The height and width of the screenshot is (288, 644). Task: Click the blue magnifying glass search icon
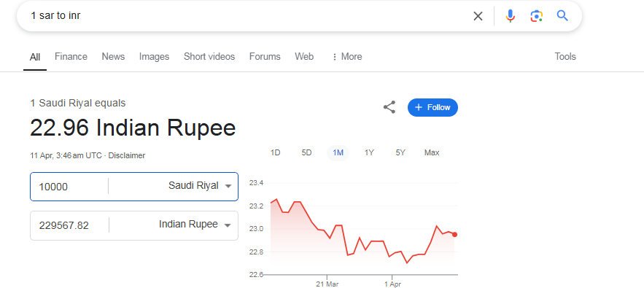coord(562,16)
